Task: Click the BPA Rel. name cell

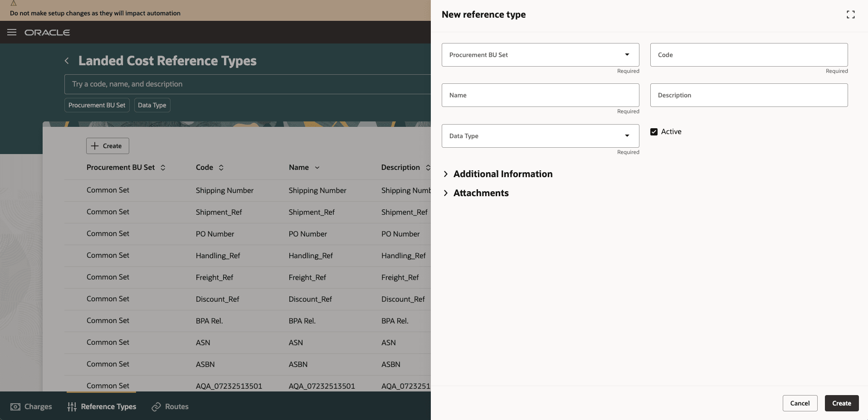Action: click(x=302, y=321)
